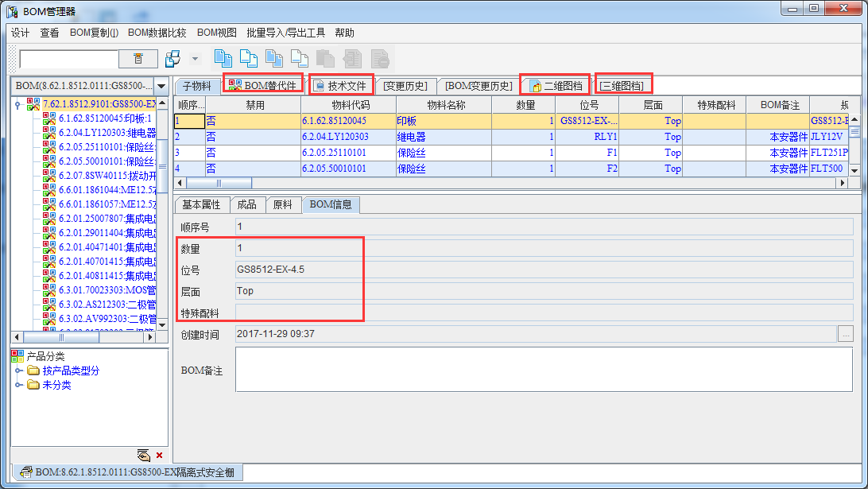Open the 设计 menu
Viewport: 868px width, 489px height.
(21, 33)
